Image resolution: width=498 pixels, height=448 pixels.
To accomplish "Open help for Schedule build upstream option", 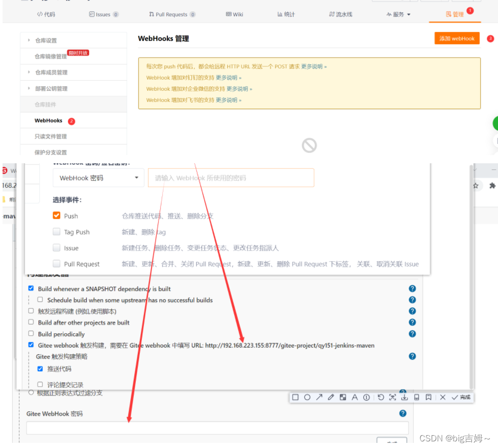I will click(412, 300).
